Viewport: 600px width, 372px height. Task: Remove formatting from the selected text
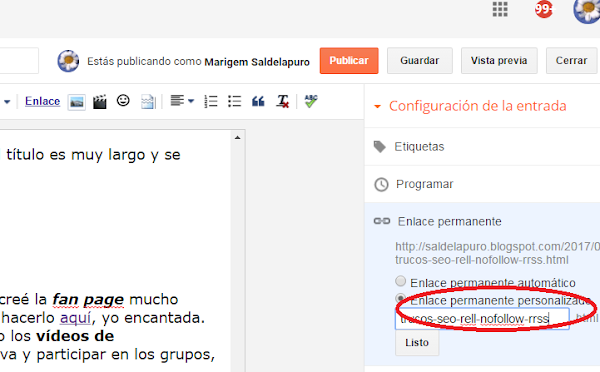click(282, 101)
